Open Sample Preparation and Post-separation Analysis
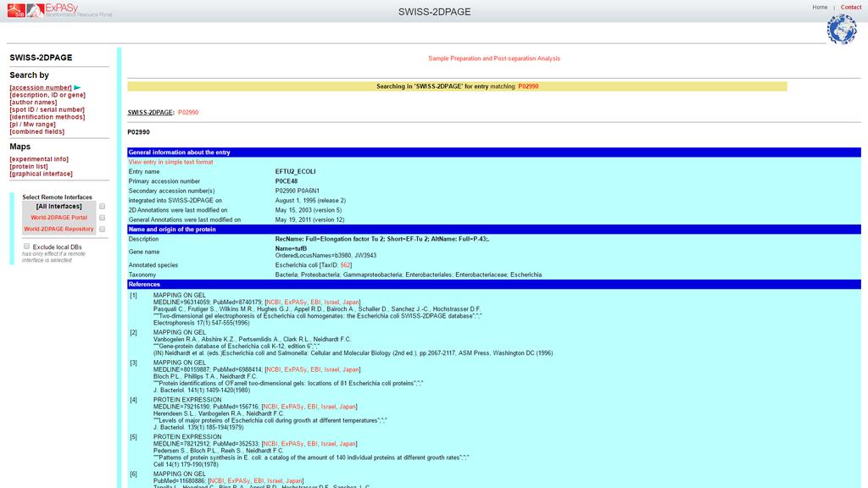The image size is (868, 488). click(494, 58)
